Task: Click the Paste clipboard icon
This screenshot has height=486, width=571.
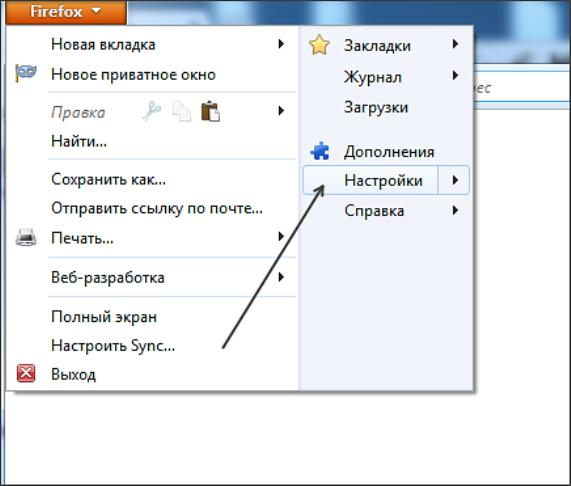Action: tap(210, 111)
